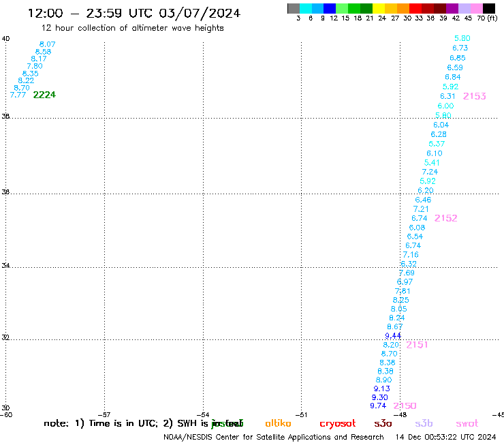Click the wave height value 6.85
This screenshot has height=443, width=504.
pos(458,58)
